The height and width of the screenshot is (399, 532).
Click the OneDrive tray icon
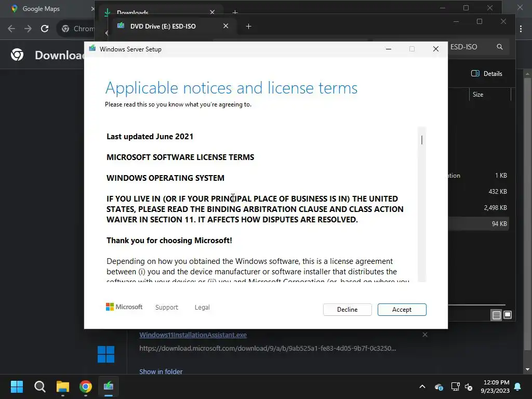(438, 387)
